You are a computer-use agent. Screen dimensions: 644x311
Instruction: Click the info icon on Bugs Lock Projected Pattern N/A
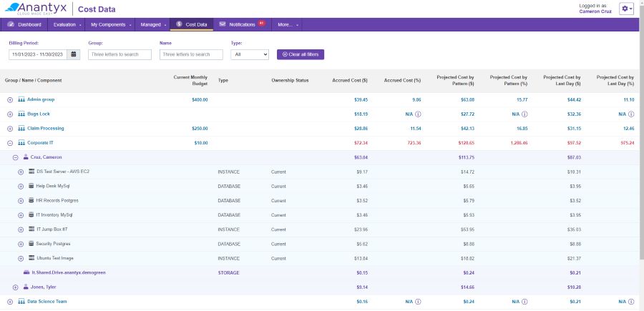[x=525, y=114]
